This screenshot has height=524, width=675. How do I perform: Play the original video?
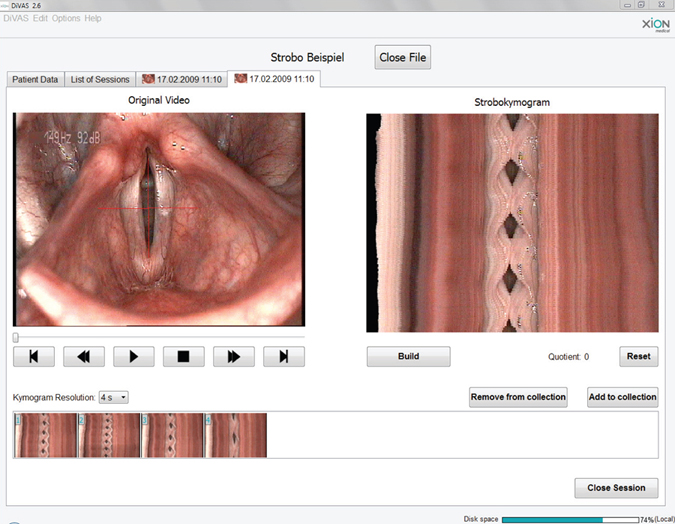(134, 356)
